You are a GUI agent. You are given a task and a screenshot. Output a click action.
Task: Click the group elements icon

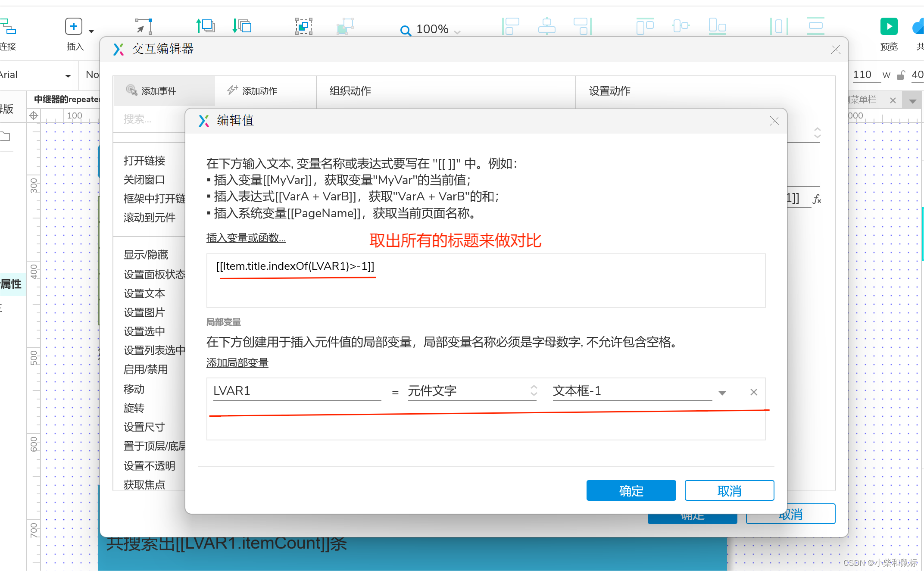(303, 26)
